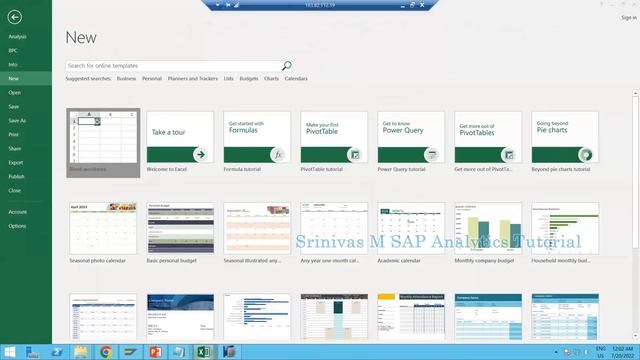640x360 pixels.
Task: Click the back arrow to leave backstage view
Action: pos(15,17)
